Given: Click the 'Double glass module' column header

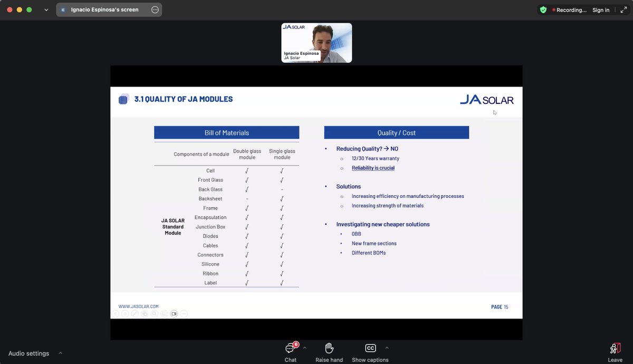Looking at the screenshot, I should [247, 154].
